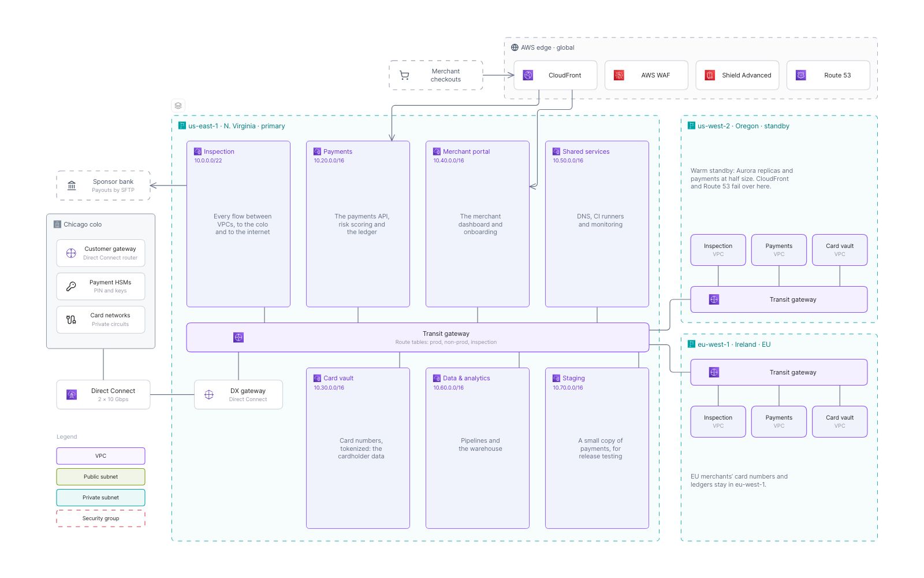Click the Merchant checkouts cart icon

404,75
